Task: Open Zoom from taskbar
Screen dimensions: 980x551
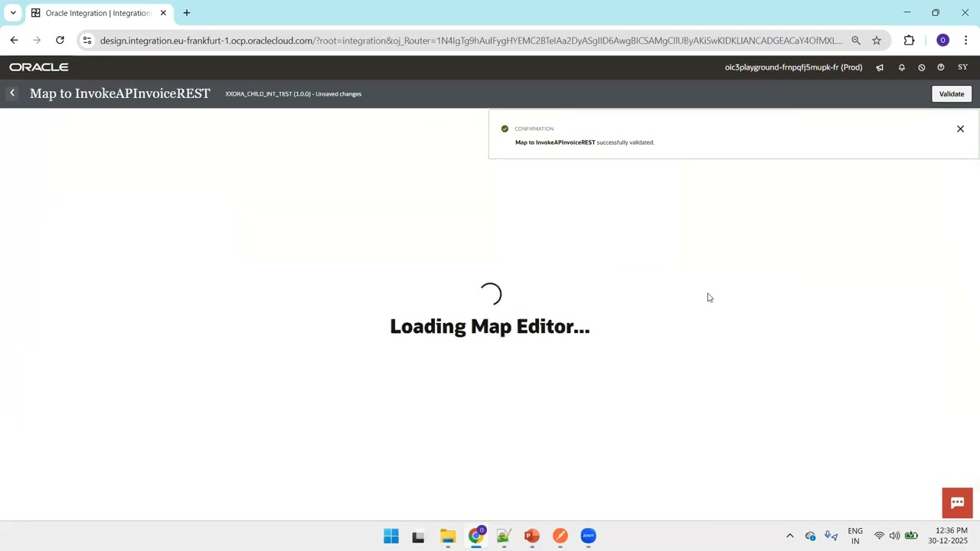Action: point(588,536)
